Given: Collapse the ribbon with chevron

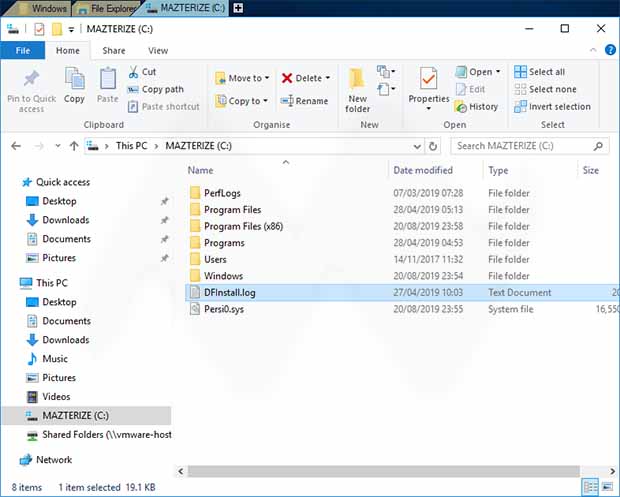Looking at the screenshot, I should point(593,50).
